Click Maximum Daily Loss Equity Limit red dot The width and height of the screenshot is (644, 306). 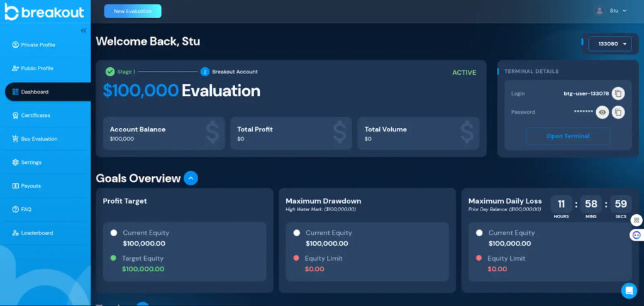click(x=479, y=258)
